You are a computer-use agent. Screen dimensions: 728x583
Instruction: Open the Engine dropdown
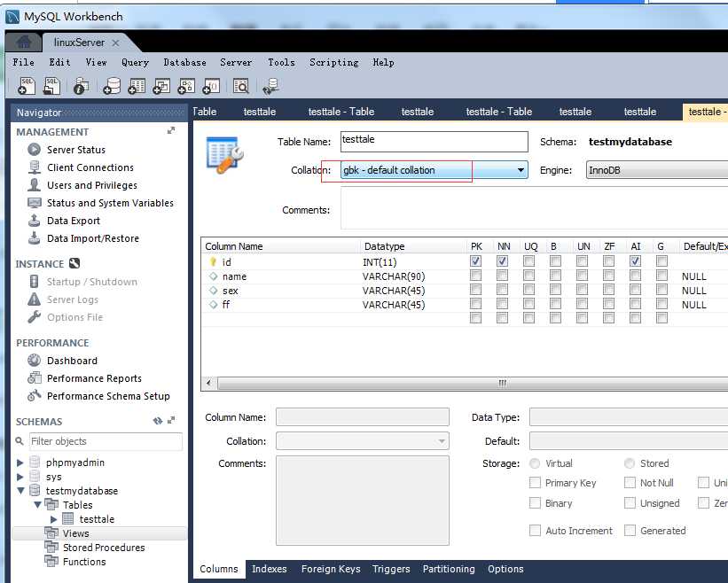point(657,170)
